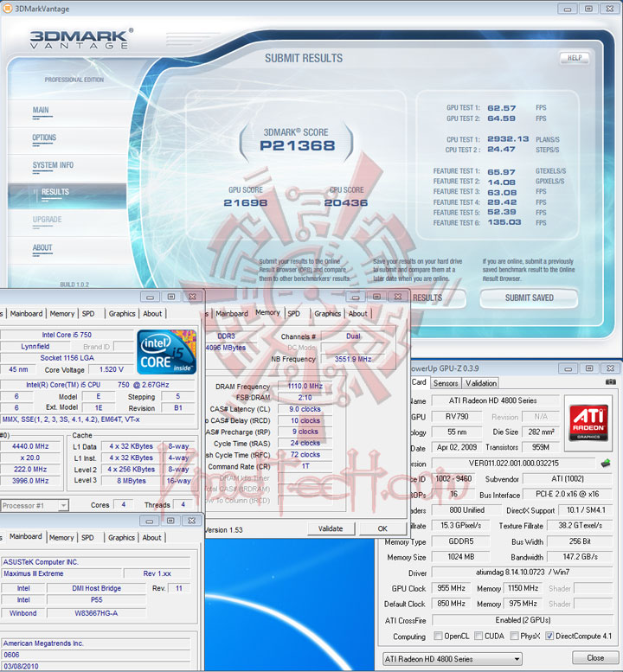Click the 3DMark Vantage logo
Viewport: 623px width, 672px height.
[x=81, y=40]
